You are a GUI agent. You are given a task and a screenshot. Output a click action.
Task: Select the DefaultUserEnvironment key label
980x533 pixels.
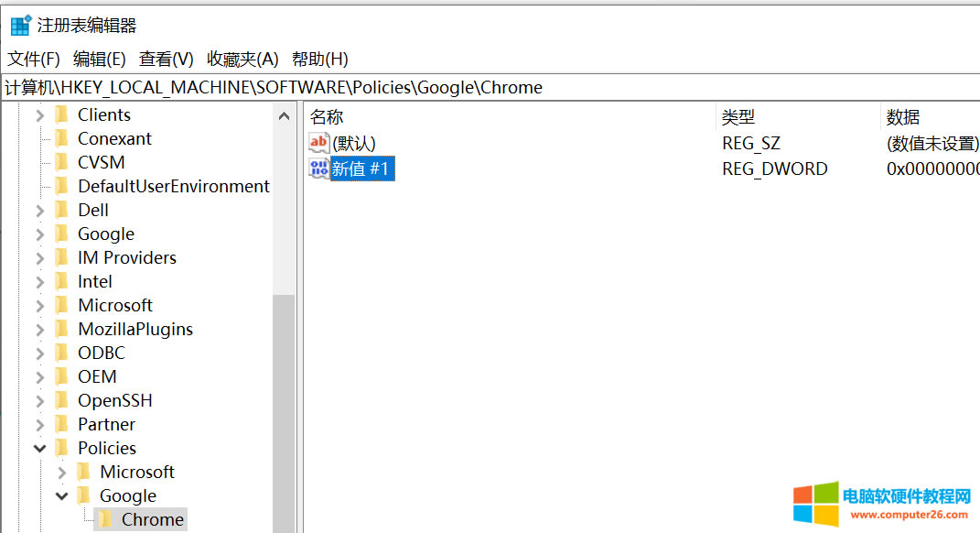pos(174,187)
